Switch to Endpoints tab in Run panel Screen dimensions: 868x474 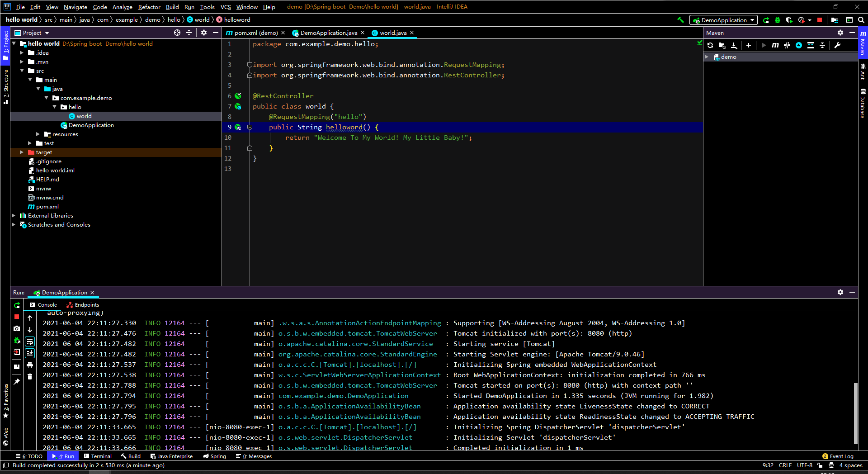(x=83, y=305)
